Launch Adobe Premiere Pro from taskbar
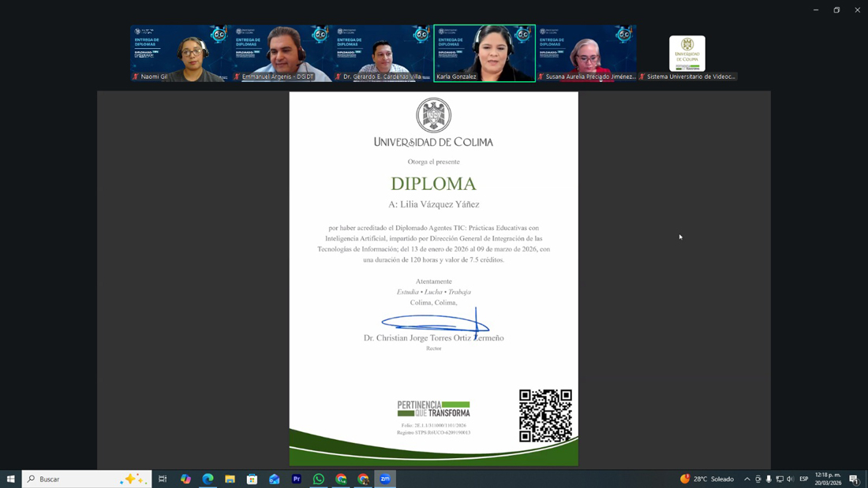 (x=297, y=479)
